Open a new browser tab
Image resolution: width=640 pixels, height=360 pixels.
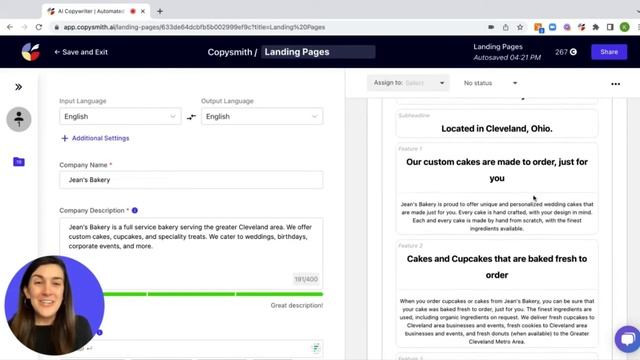click(160, 11)
